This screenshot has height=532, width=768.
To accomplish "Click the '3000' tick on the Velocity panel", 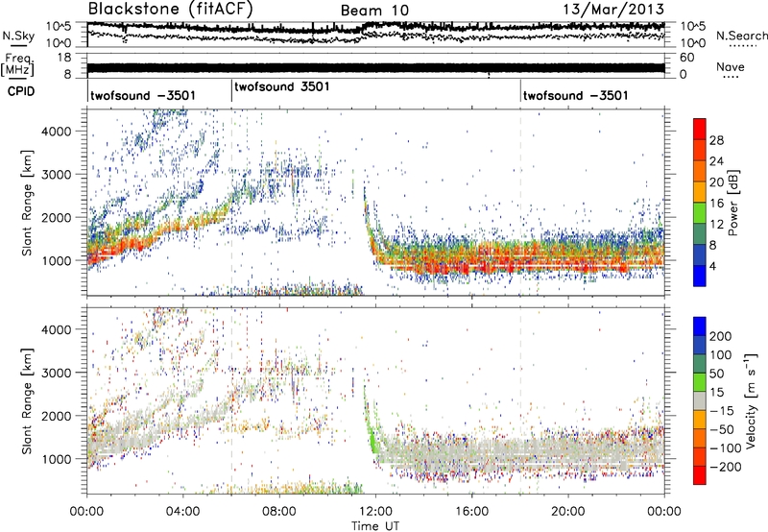I will tap(56, 373).
